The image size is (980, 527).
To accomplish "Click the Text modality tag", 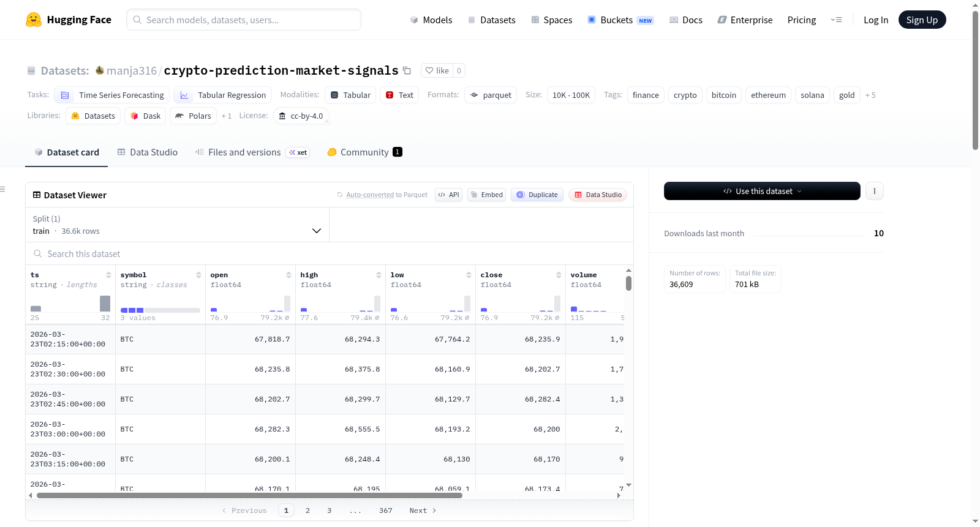I will tap(399, 95).
